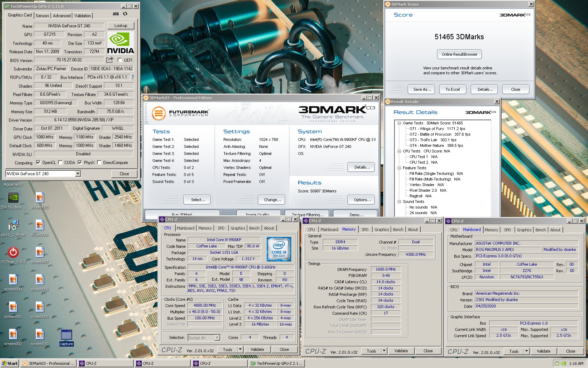Click the Intel Core i9 badge in CPU-Z

(279, 249)
